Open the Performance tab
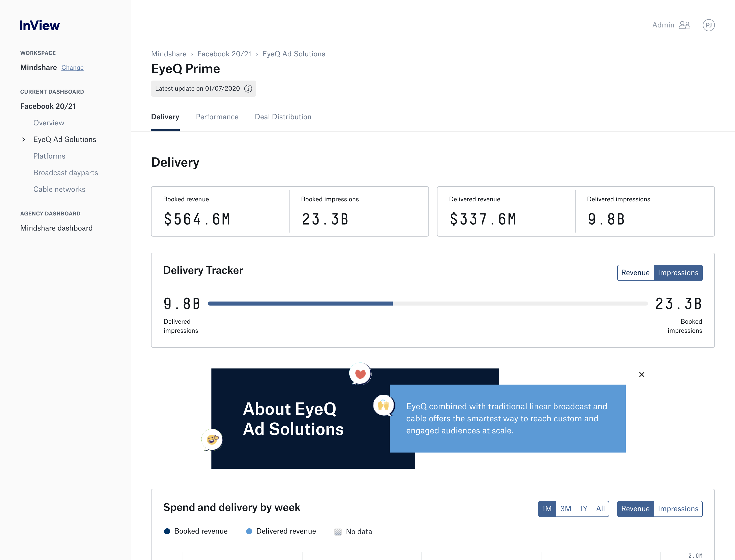This screenshot has height=560, width=735. [x=217, y=117]
